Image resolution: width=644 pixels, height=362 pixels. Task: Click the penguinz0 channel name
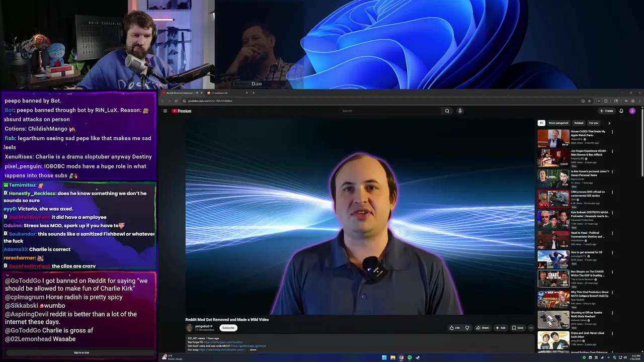pyautogui.click(x=202, y=326)
